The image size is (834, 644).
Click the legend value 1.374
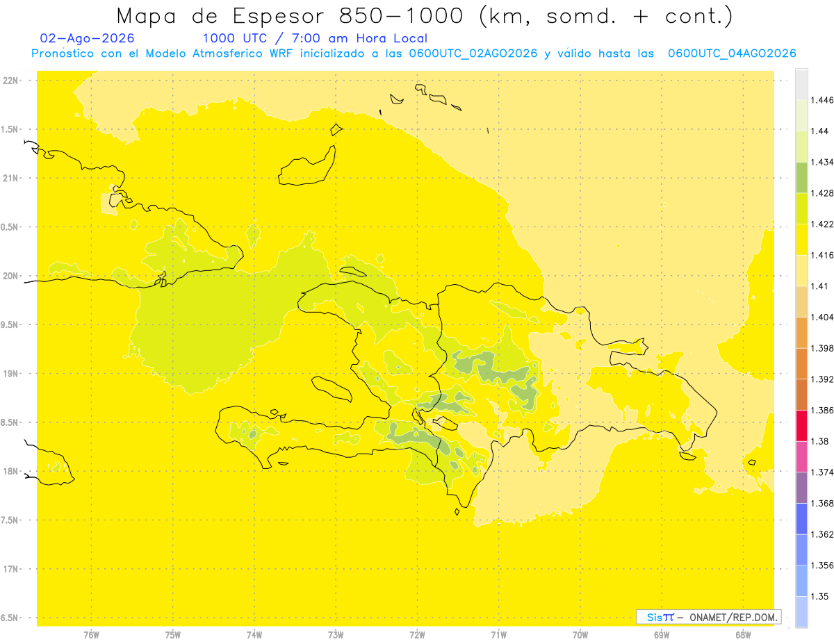click(822, 472)
